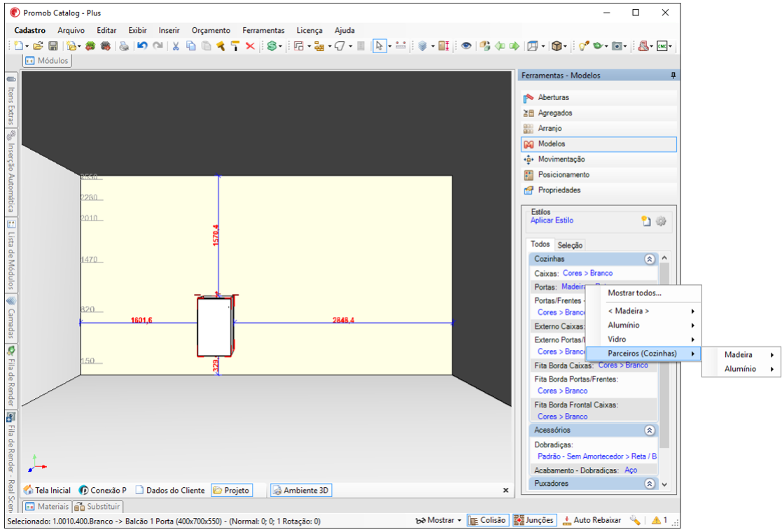Click Caixas value Cores > Branco link

pyautogui.click(x=587, y=273)
